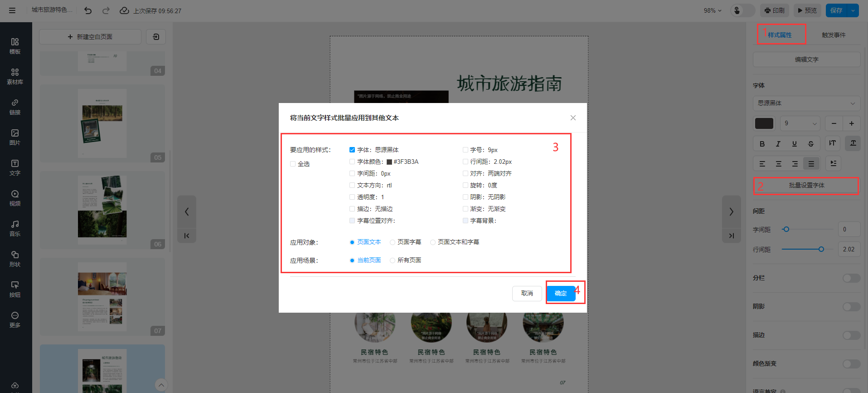Click the 确定 confirm button
868x393 pixels.
tap(561, 293)
